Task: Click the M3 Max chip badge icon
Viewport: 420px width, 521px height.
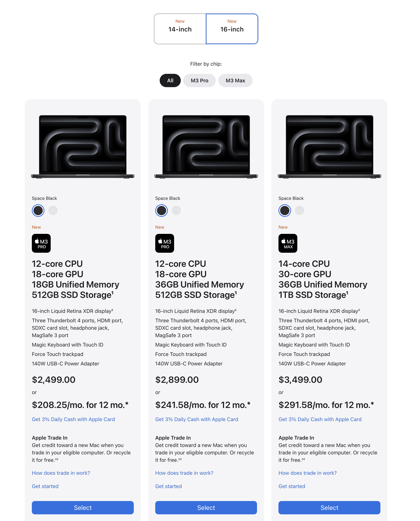Action: tap(288, 243)
